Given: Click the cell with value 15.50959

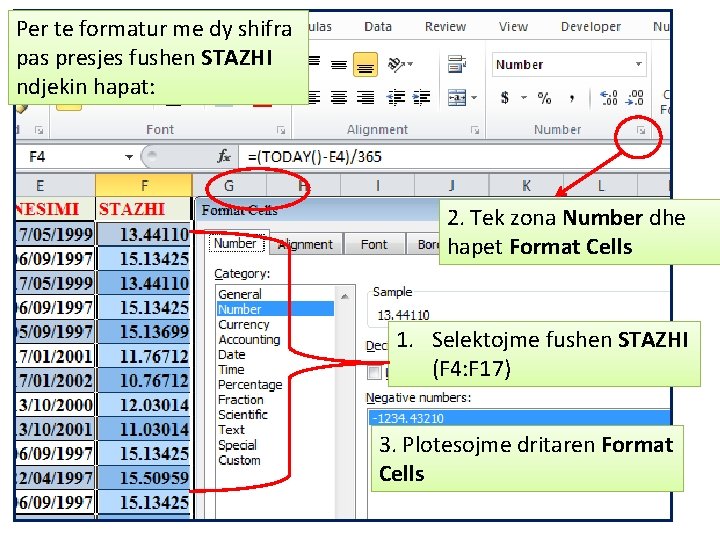Looking at the screenshot, I should pyautogui.click(x=144, y=478).
